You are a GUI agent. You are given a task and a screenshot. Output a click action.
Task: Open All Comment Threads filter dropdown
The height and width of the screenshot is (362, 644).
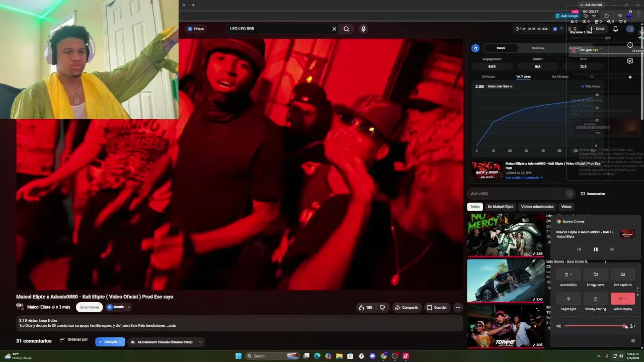166,342
